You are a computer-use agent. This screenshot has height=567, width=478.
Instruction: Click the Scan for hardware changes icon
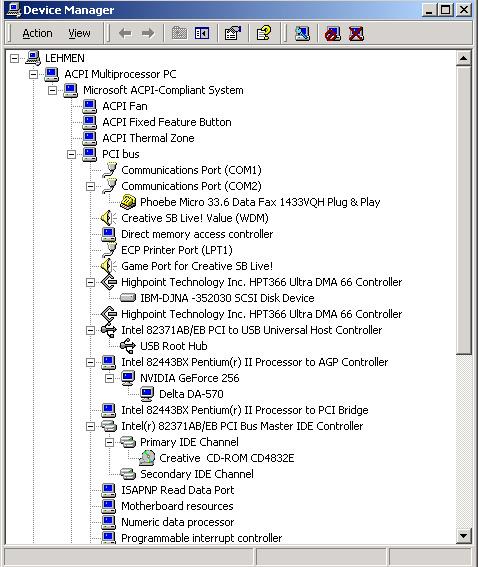302,34
